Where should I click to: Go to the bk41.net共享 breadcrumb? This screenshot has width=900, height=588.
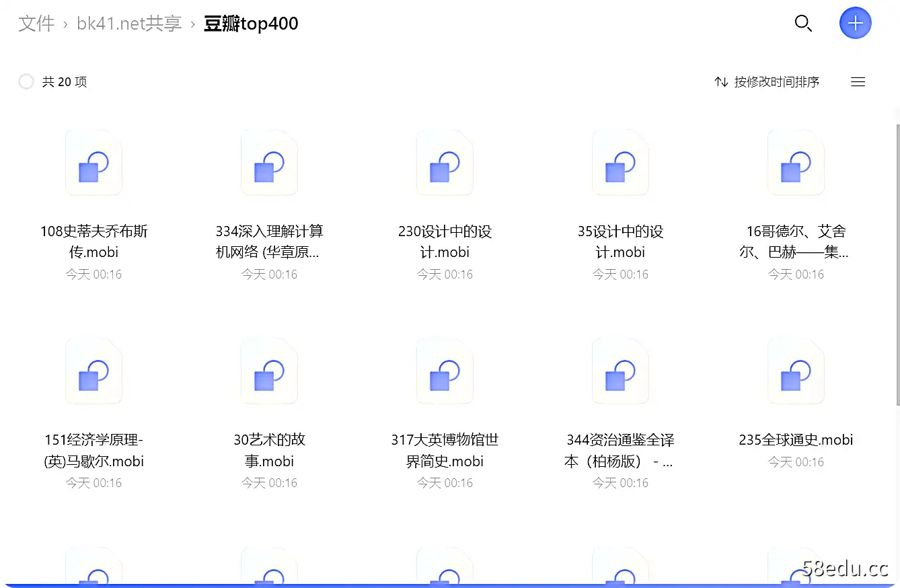(129, 24)
